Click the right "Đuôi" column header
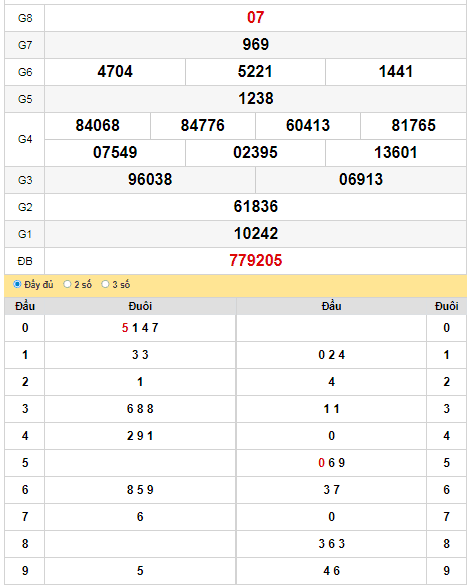472x588 pixels. 447,306
